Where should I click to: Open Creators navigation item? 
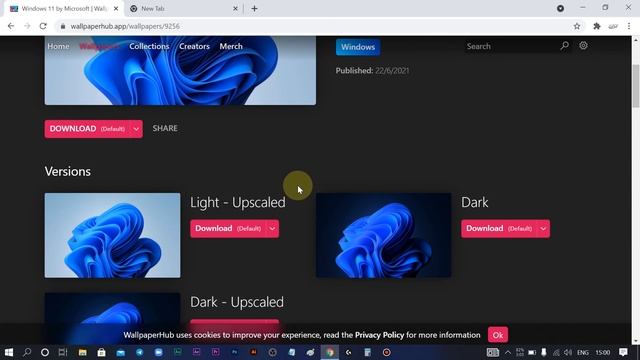[194, 46]
